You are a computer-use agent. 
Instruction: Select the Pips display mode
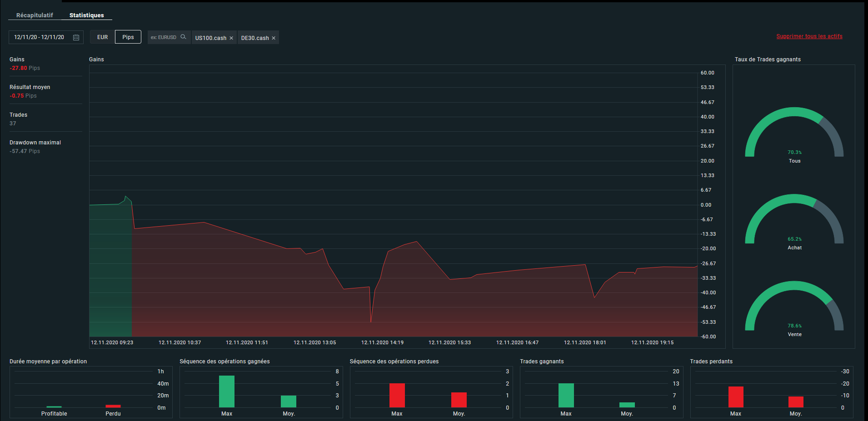[128, 37]
